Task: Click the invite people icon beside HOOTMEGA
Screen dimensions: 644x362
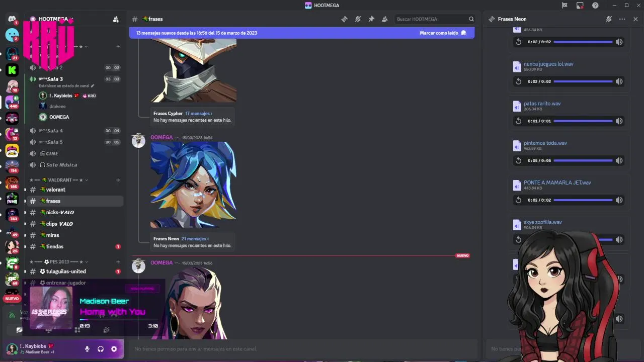Action: click(x=116, y=19)
